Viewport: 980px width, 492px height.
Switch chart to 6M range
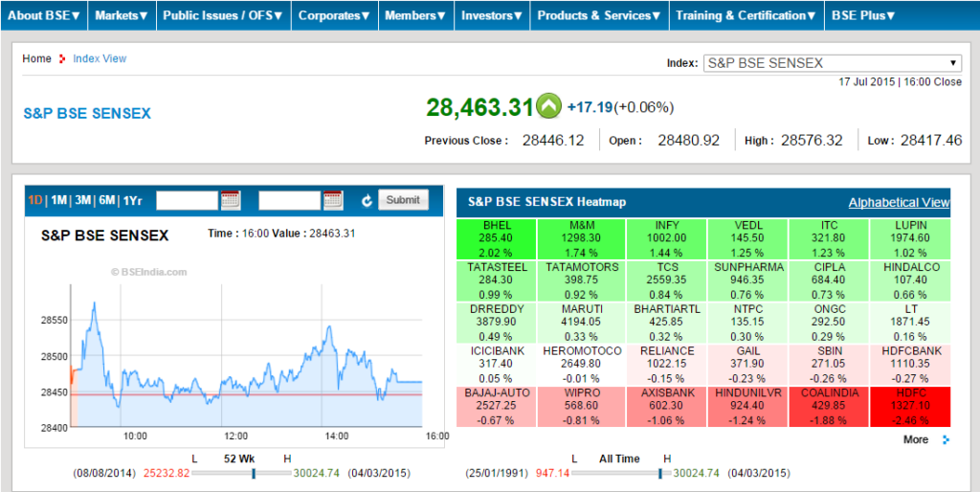click(107, 201)
